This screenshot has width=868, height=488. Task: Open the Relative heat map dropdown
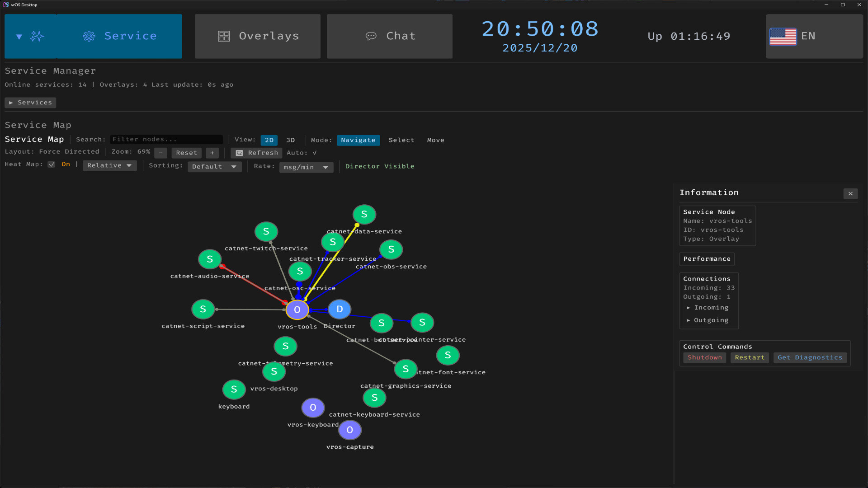pos(109,166)
